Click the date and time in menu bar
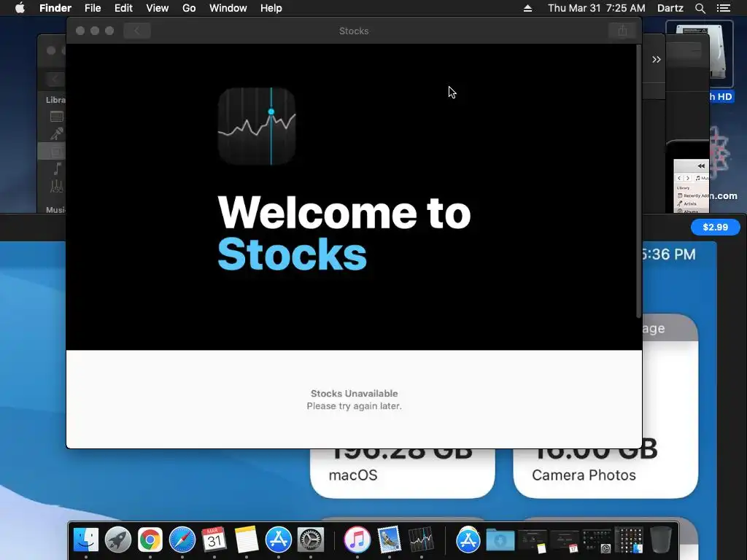This screenshot has height=560, width=747. tap(597, 8)
